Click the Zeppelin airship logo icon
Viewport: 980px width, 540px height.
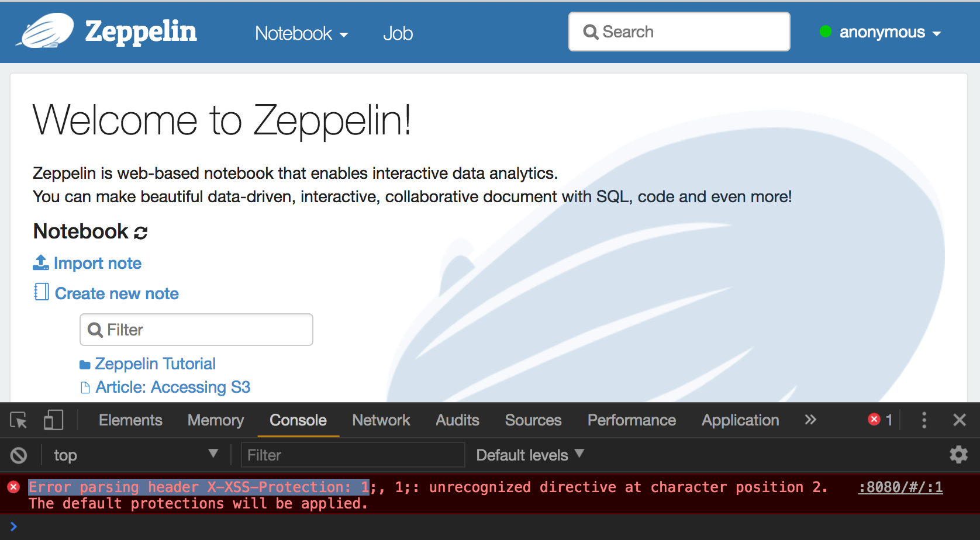click(x=46, y=31)
